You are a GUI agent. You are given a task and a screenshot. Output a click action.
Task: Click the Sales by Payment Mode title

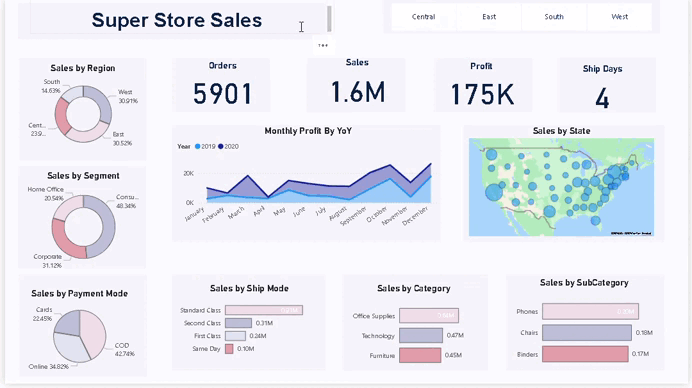click(79, 294)
